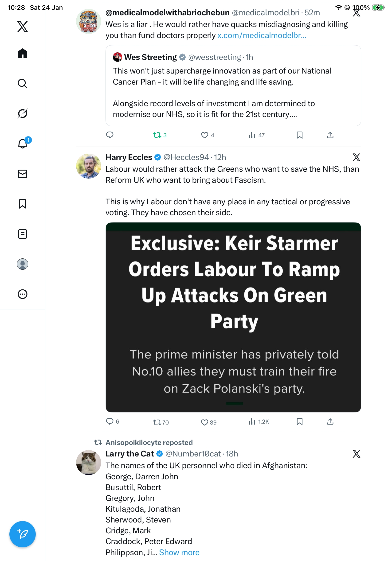Image resolution: width=392 pixels, height=561 pixels.
Task: Open the More options circle icon
Action: coord(23,294)
